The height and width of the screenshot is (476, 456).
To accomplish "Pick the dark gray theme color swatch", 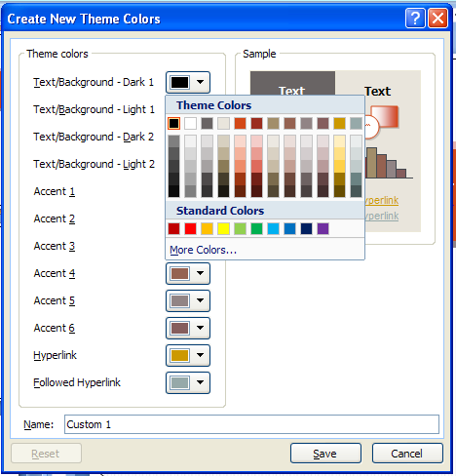I will (x=207, y=124).
